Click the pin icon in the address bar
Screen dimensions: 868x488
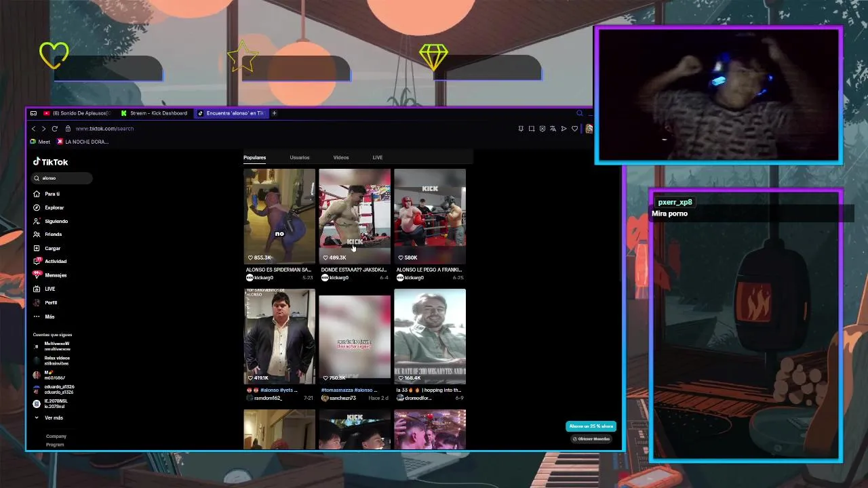(x=521, y=129)
